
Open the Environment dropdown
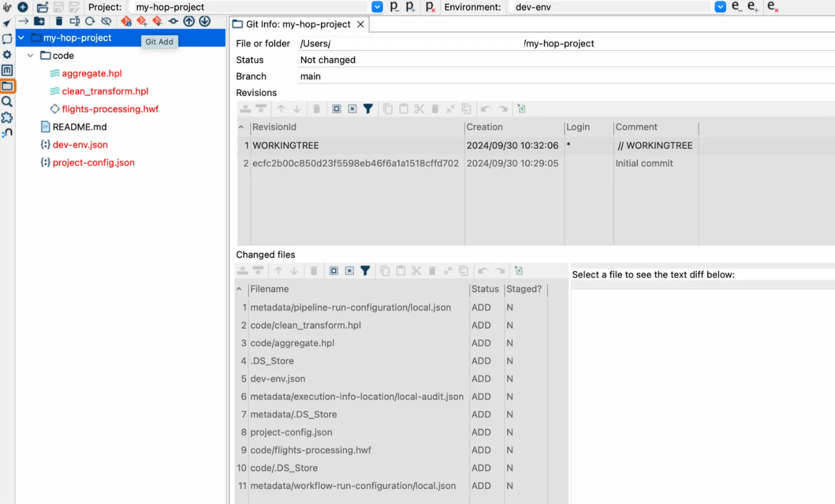(720, 7)
